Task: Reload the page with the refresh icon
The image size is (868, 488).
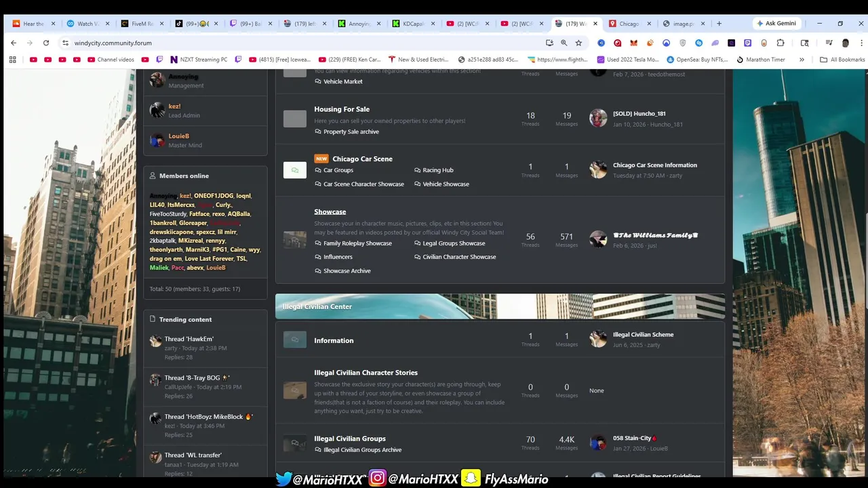Action: [46, 43]
